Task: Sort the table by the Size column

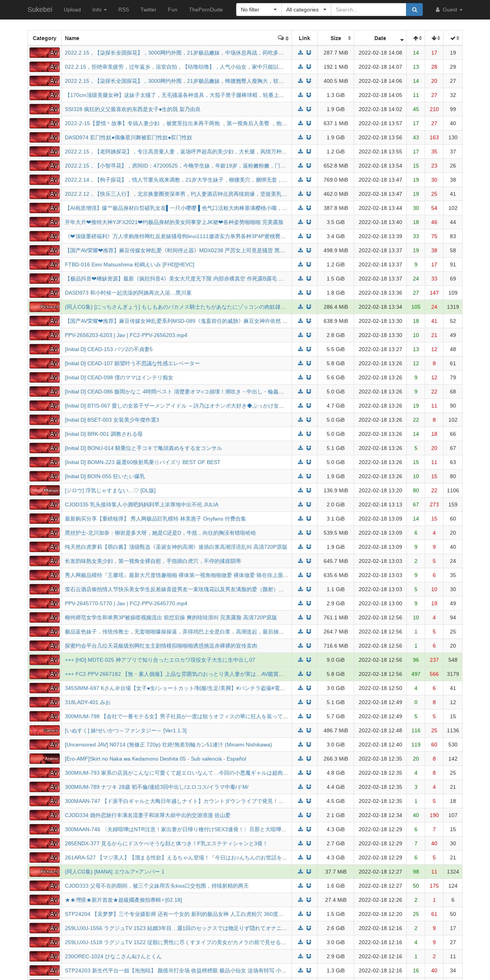Action: (336, 38)
